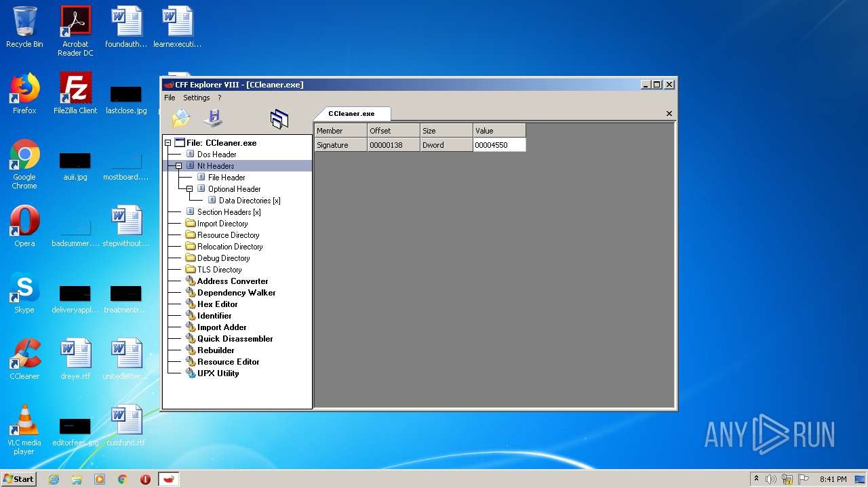Click the Signature value field 00004550
This screenshot has width=868, height=488.
[499, 145]
